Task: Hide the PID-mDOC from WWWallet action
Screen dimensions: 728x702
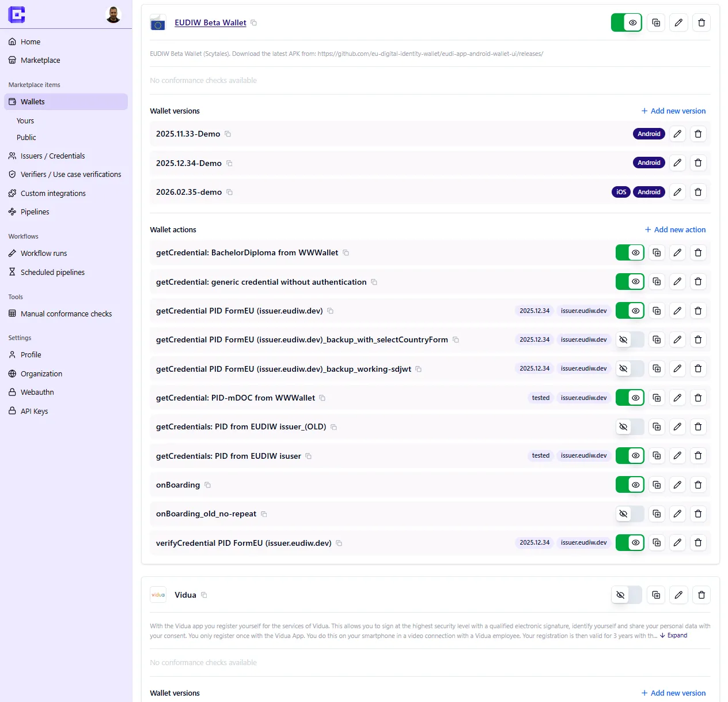Action: 630,398
